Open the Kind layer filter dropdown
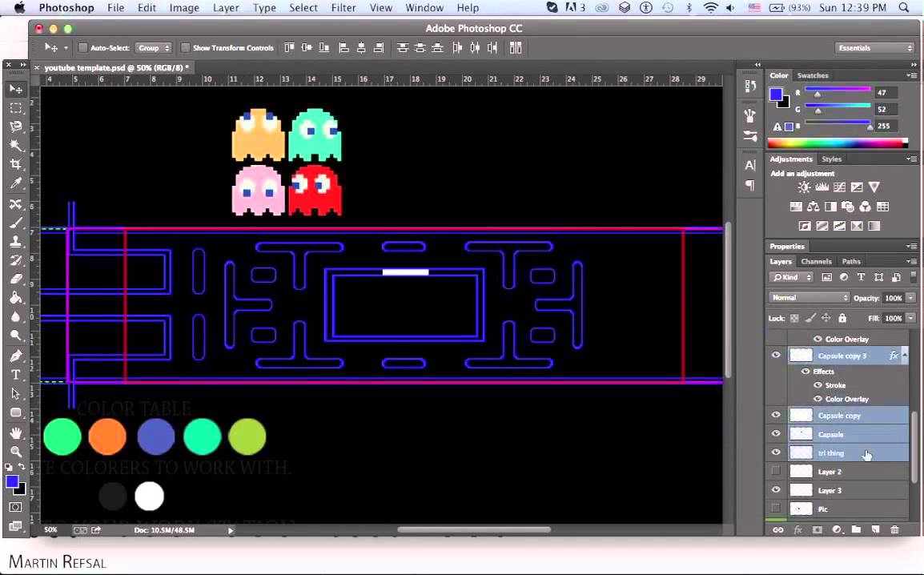 791,277
